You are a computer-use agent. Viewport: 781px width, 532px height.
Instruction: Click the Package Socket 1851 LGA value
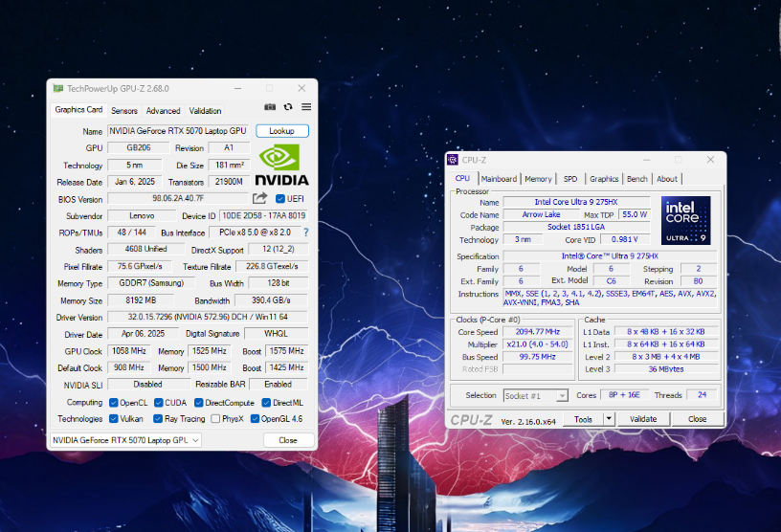[576, 227]
